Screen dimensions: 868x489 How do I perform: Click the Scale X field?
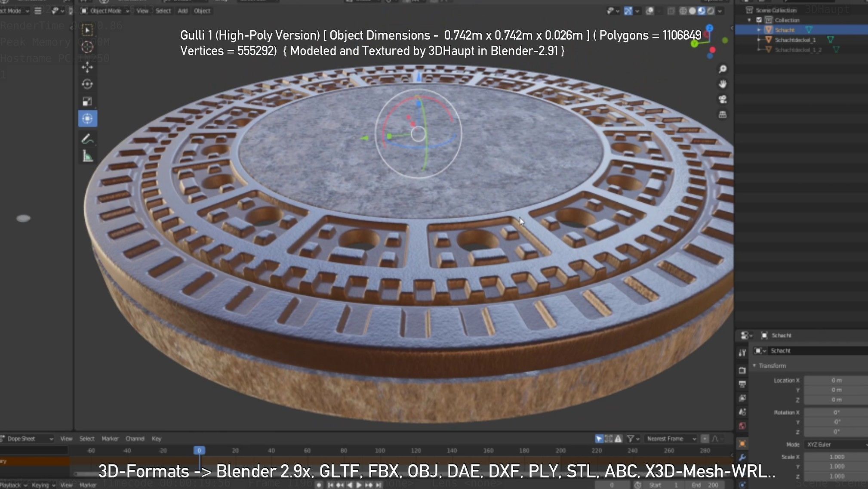click(x=836, y=457)
